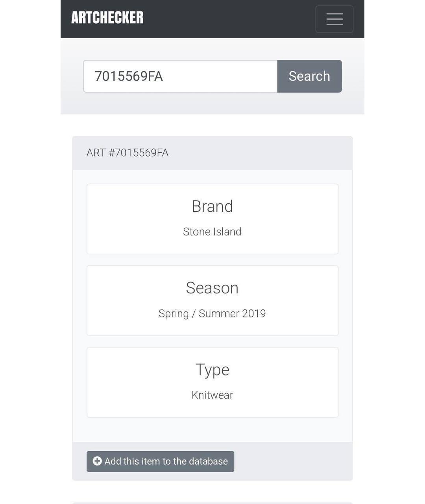
Task: Add this item to the database
Action: pyautogui.click(x=166, y=461)
